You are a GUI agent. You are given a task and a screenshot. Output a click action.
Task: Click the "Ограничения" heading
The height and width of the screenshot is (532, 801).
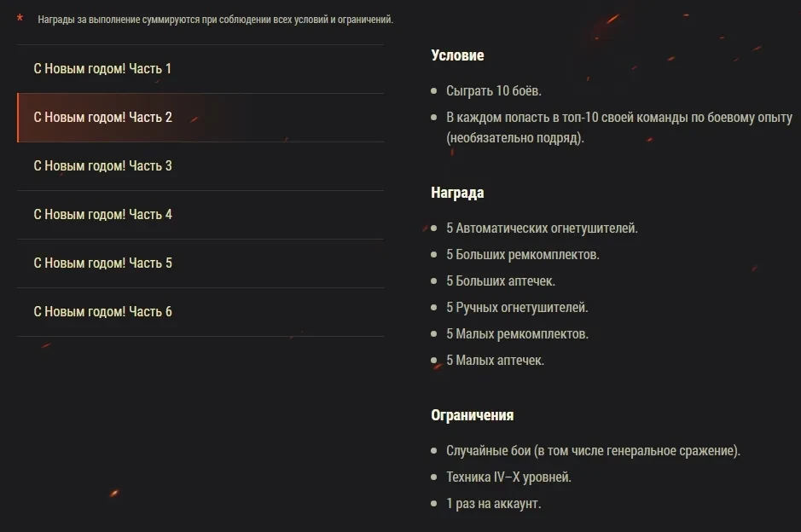point(472,415)
